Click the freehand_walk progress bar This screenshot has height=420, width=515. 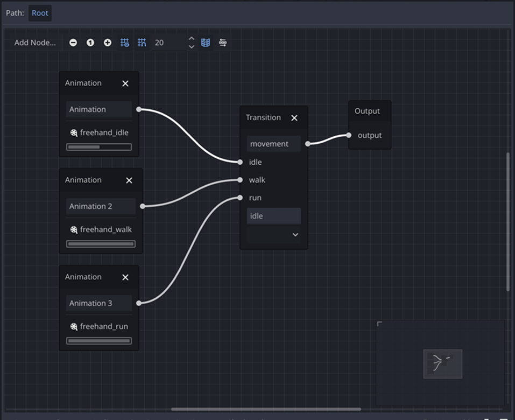(x=101, y=244)
